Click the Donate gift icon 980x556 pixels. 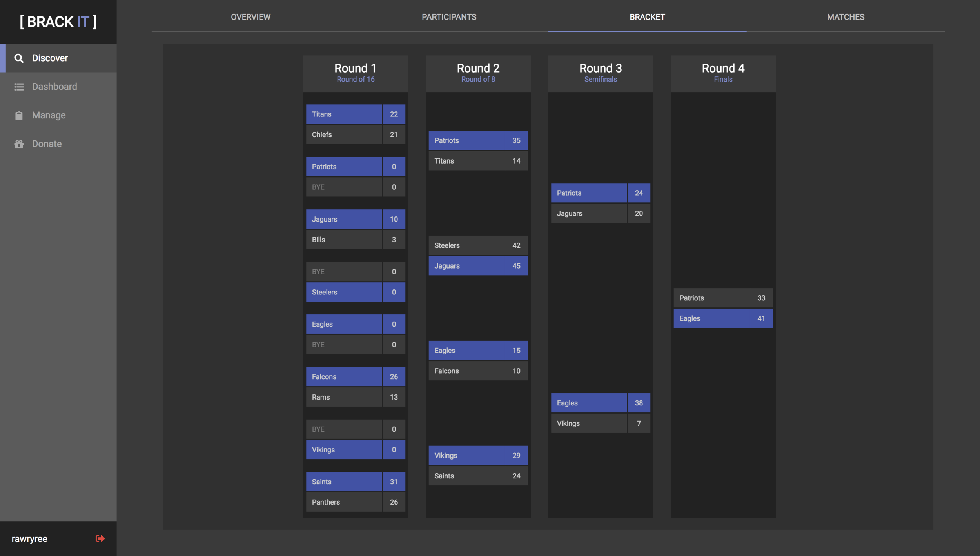pyautogui.click(x=19, y=144)
